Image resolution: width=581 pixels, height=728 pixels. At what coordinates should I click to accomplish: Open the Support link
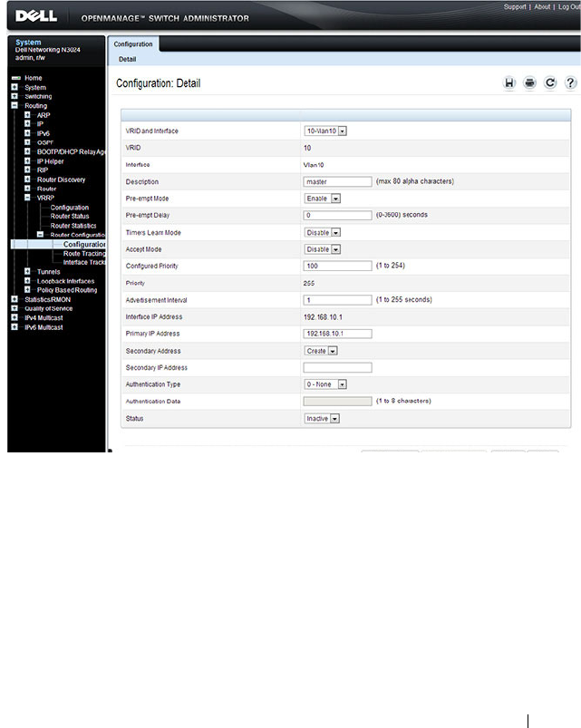[515, 6]
